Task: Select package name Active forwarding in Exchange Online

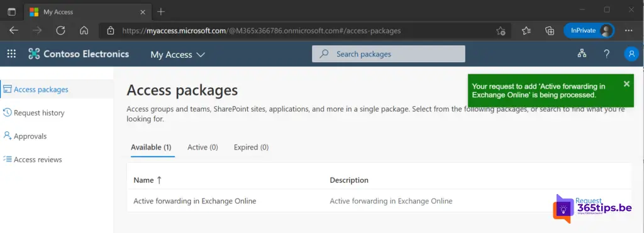Action: (x=195, y=201)
